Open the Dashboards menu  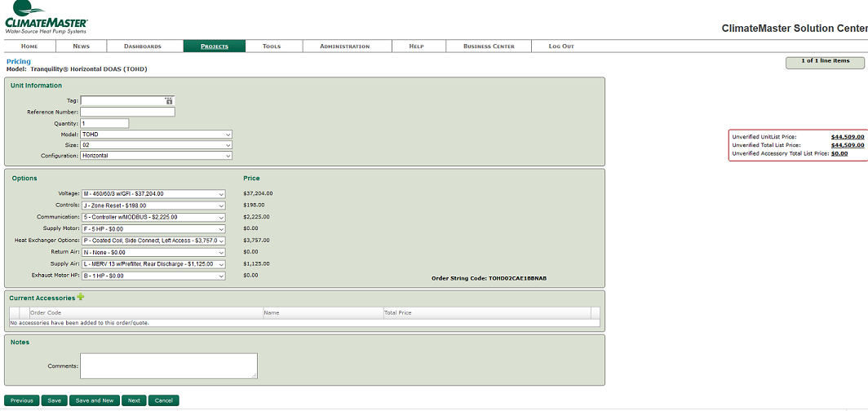pos(143,46)
